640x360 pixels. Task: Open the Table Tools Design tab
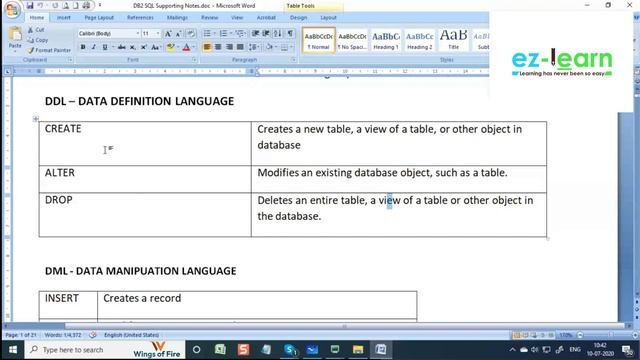298,18
